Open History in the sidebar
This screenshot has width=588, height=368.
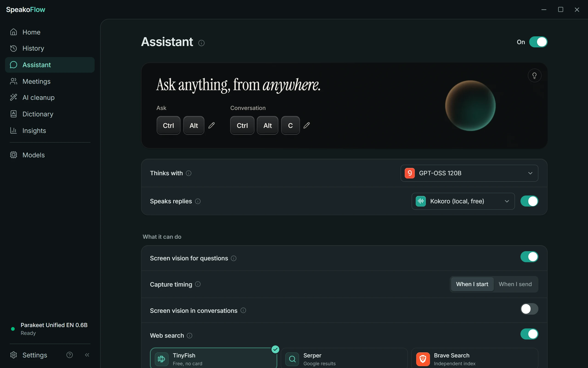click(50, 48)
